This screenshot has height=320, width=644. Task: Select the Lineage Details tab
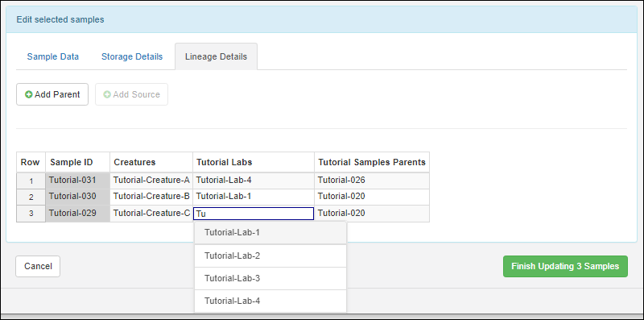216,56
